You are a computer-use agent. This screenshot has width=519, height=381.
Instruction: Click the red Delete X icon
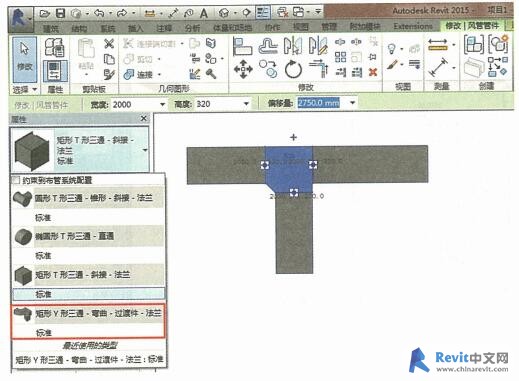coord(373,72)
